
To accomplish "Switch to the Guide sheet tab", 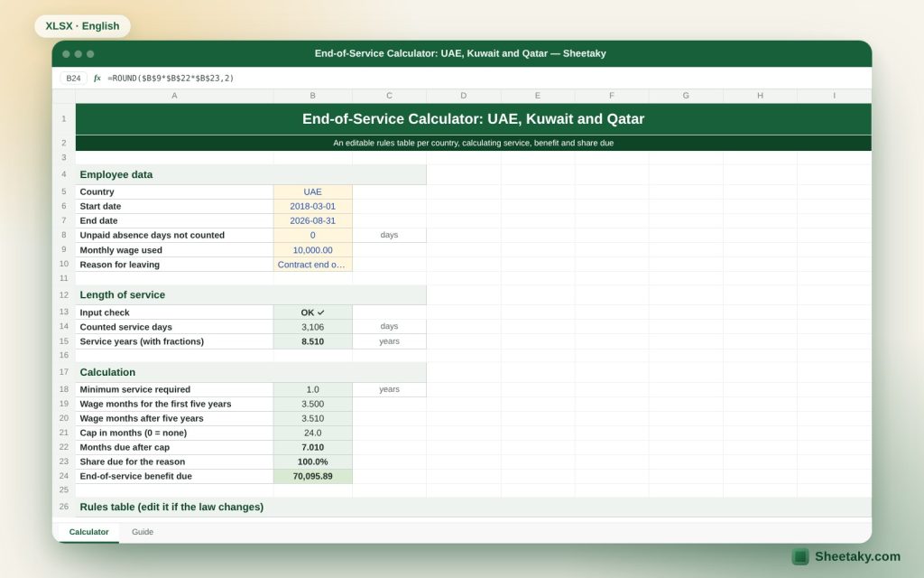I will (x=142, y=531).
